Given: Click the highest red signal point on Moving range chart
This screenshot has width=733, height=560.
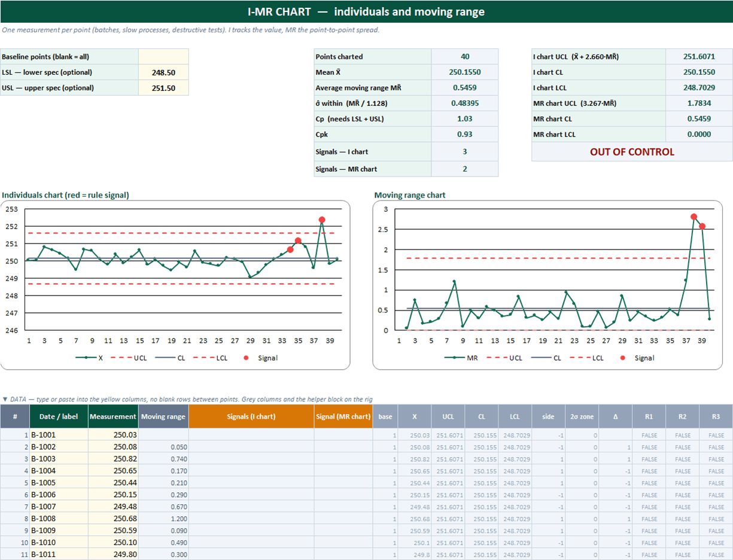Looking at the screenshot, I should pos(694,217).
